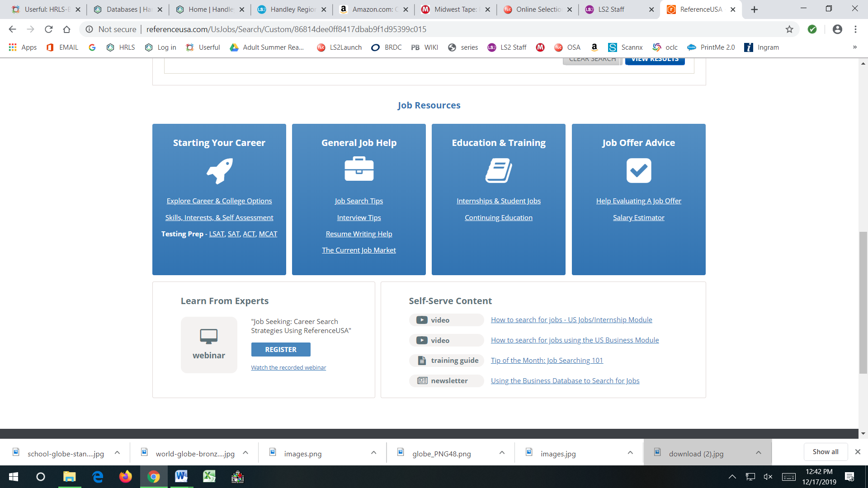Click the briefcase icon under General Job Help
The height and width of the screenshot is (488, 868).
[359, 169]
